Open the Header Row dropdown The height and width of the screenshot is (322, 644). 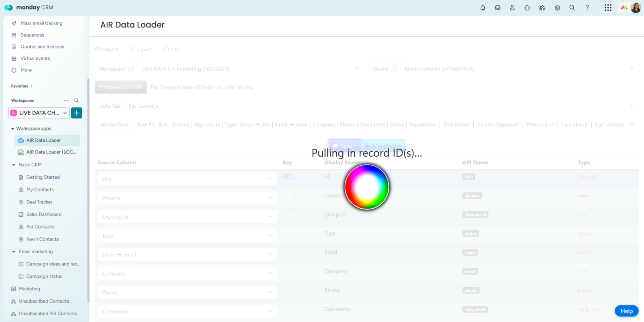(385, 124)
